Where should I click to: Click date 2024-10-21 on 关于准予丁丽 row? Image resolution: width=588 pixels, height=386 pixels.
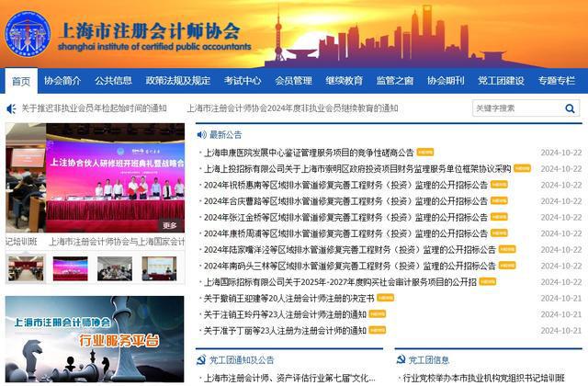[561, 331]
